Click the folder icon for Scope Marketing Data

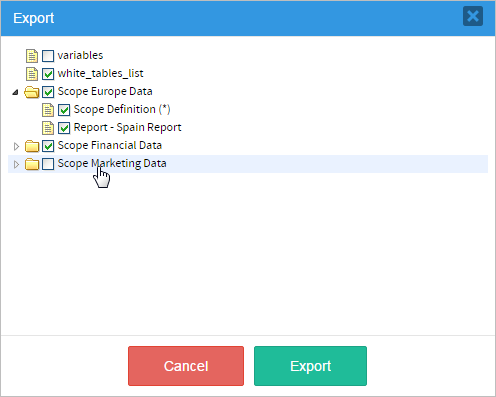pos(32,164)
